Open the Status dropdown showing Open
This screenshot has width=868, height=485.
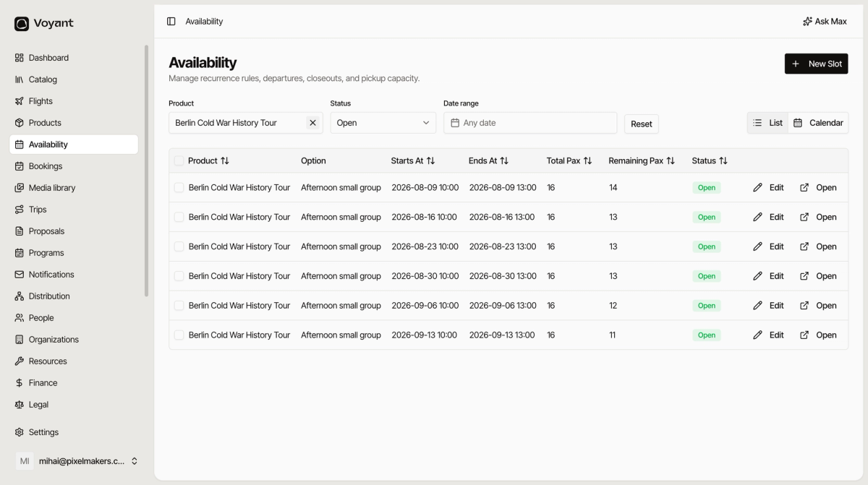[383, 123]
